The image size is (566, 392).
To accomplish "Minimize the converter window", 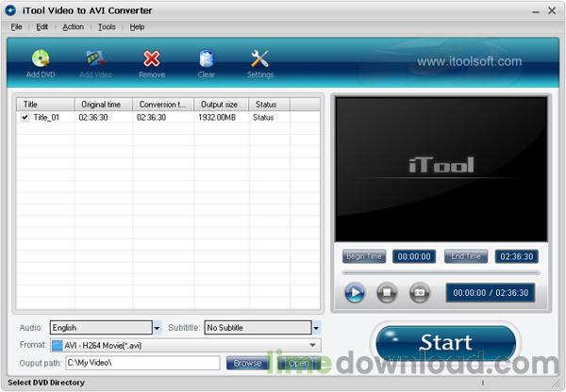I will (536, 11).
